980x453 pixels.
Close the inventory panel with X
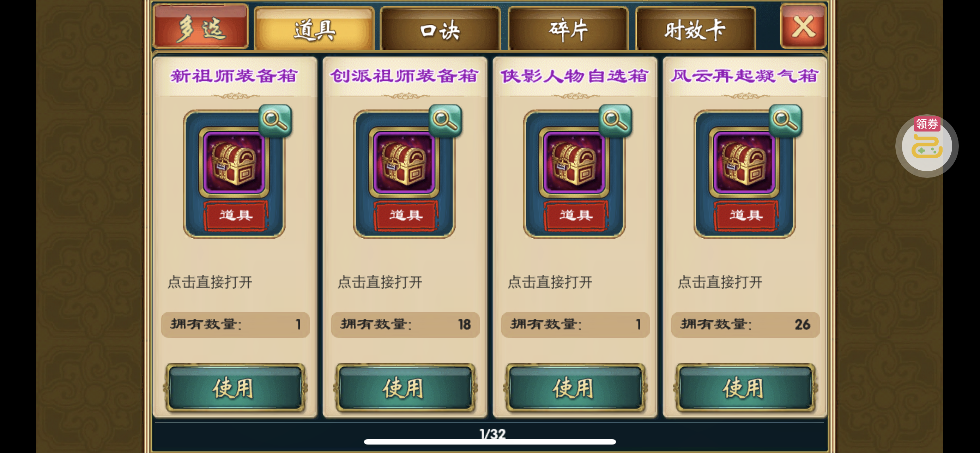pos(803,26)
